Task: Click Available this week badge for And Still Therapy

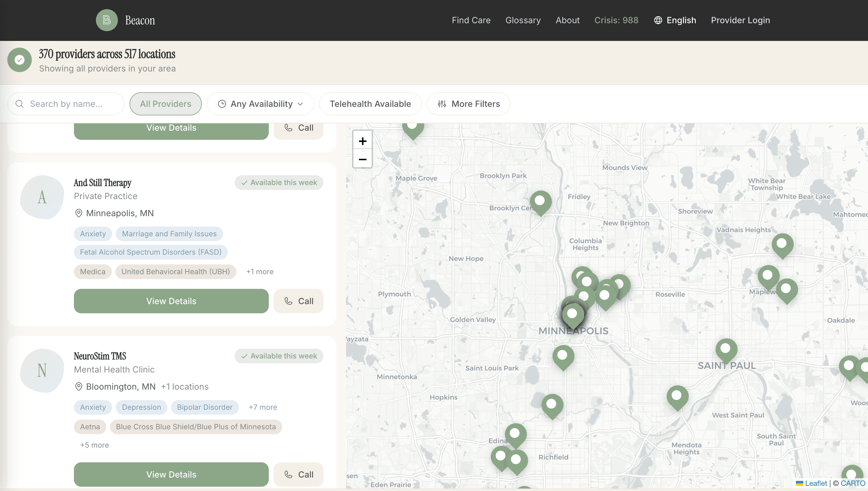Action: (279, 183)
